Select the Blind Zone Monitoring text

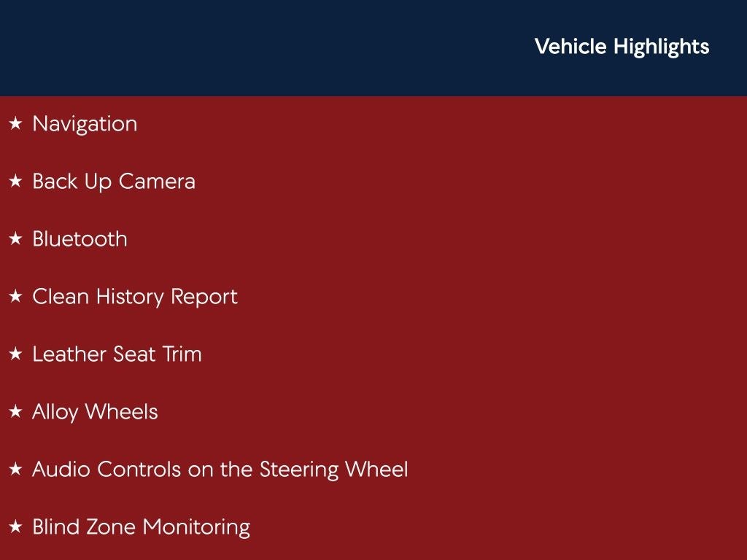(x=141, y=527)
